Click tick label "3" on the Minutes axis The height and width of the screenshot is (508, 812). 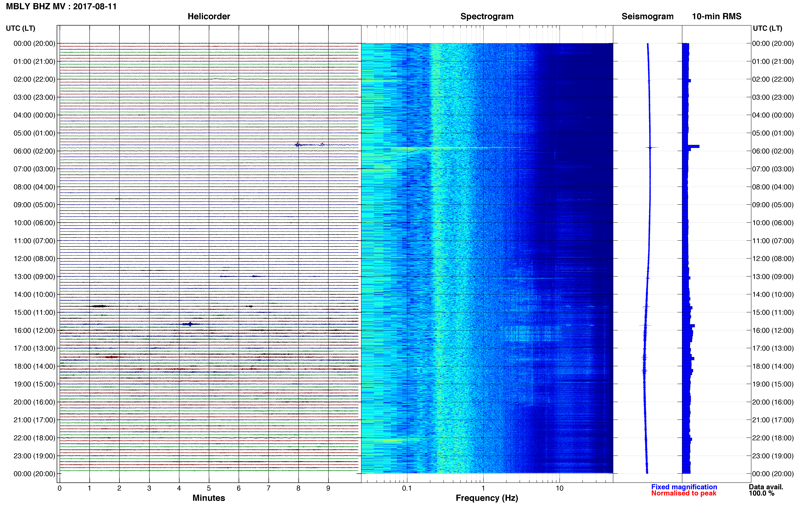click(149, 488)
